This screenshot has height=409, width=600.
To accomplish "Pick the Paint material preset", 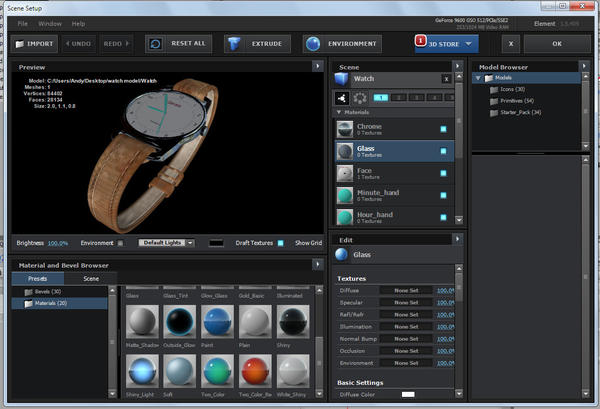I will click(x=217, y=322).
